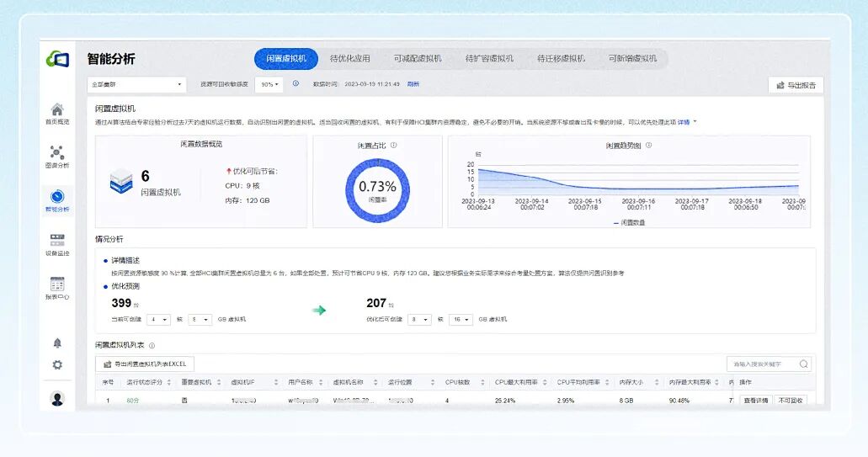
Task: Click the 8 GB memory size cell
Action: tap(626, 400)
